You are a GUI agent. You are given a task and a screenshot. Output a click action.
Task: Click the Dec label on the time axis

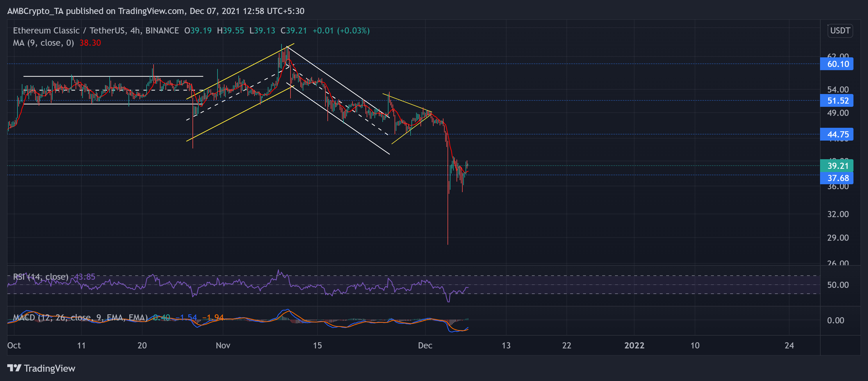click(425, 345)
